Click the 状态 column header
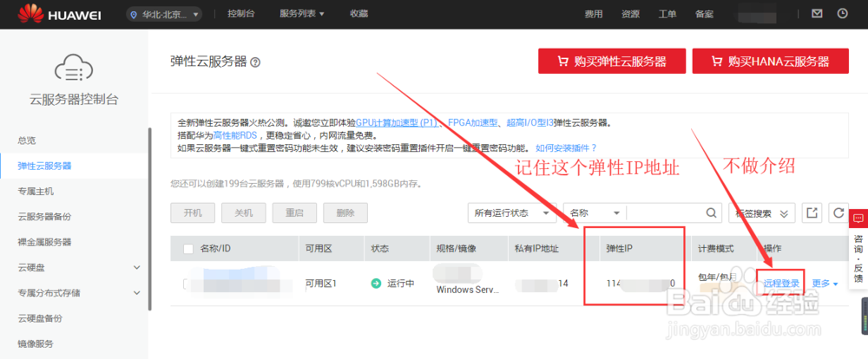Viewport: 868px width, 359px height. pos(380,249)
